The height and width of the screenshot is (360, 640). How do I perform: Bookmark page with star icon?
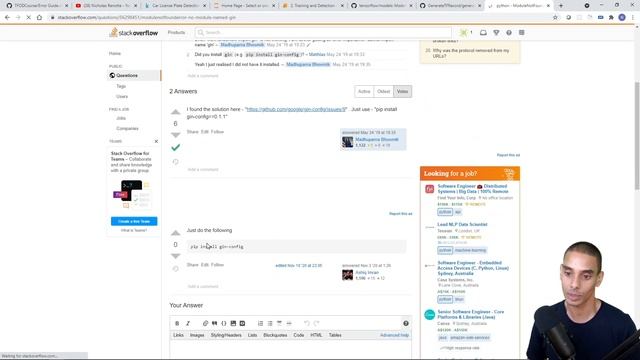pyautogui.click(x=555, y=18)
